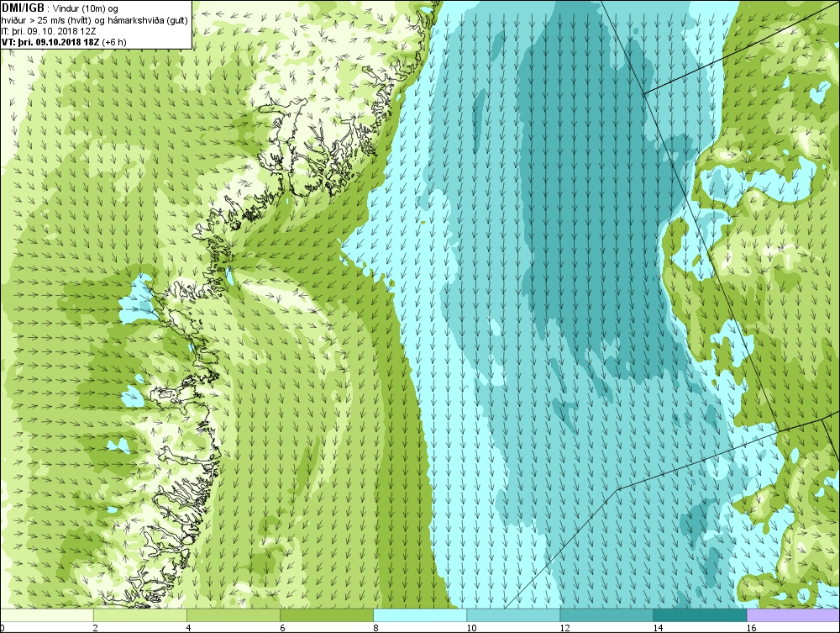This screenshot has width=840, height=633.
Task: Click the 10–12 m/s legend color swatch
Action: coord(513,615)
